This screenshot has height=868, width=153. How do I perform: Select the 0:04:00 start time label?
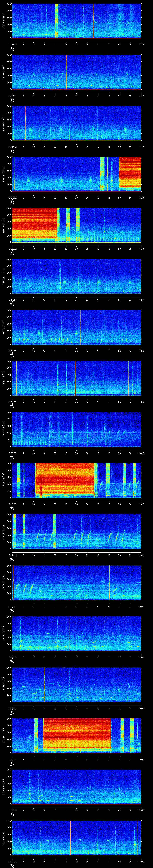pos(12,198)
